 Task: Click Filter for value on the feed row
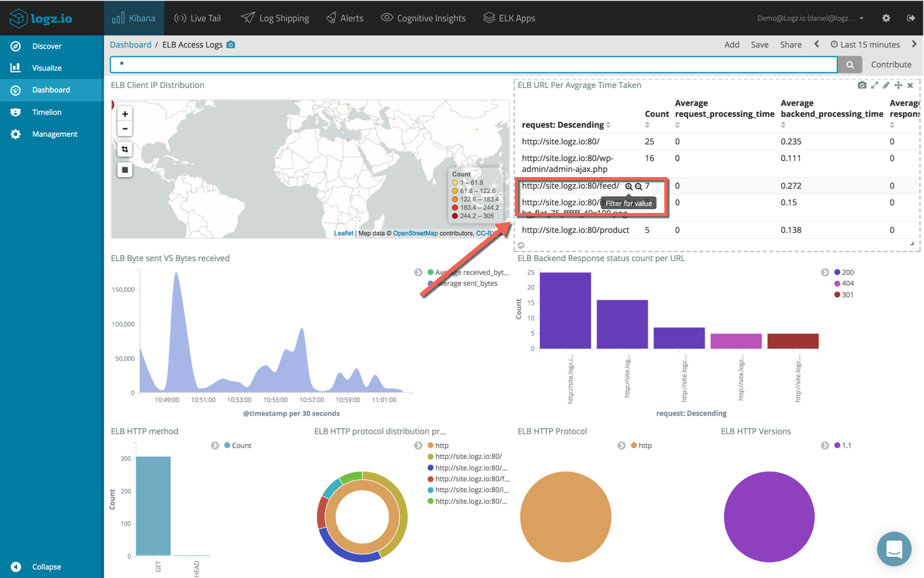628,187
